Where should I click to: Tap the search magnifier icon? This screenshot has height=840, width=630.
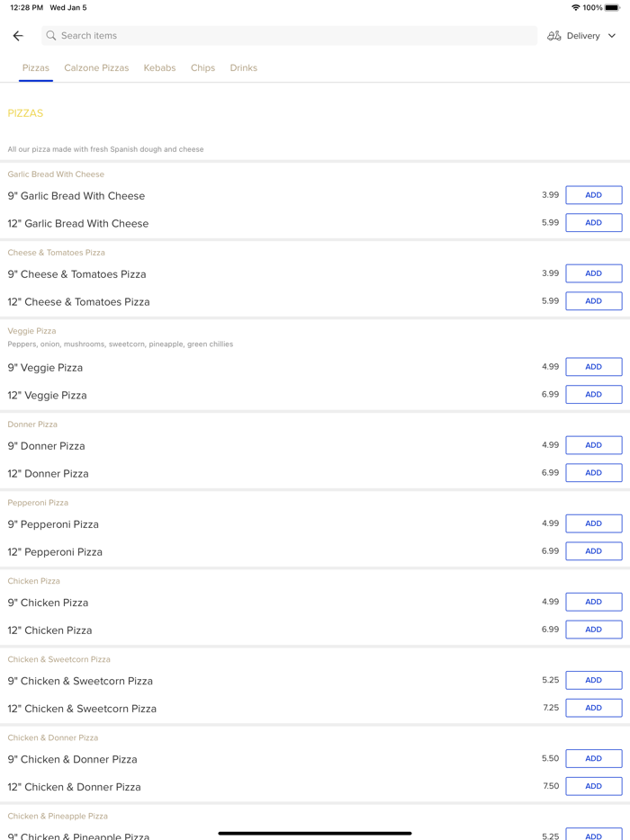click(51, 36)
